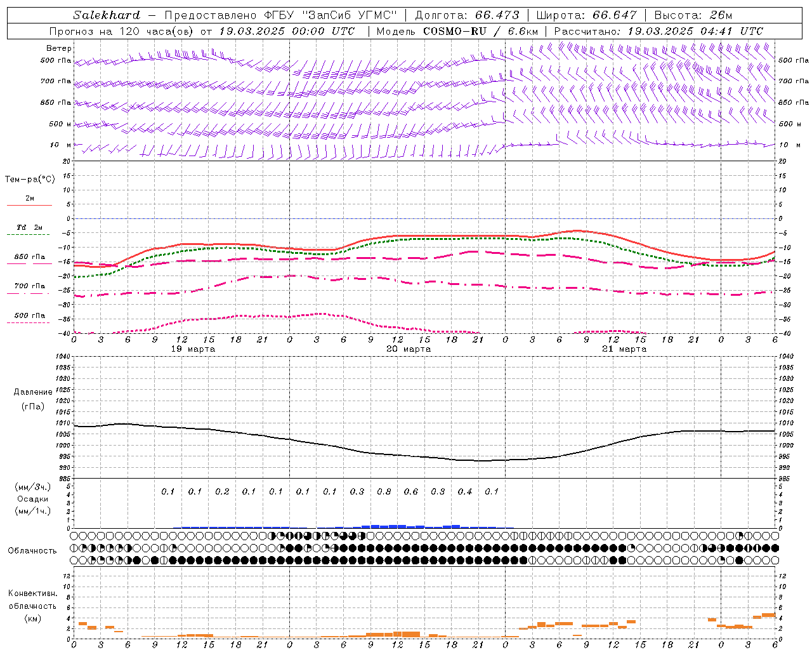Click the Ветер panel label
The image size is (812, 650).
[59, 48]
